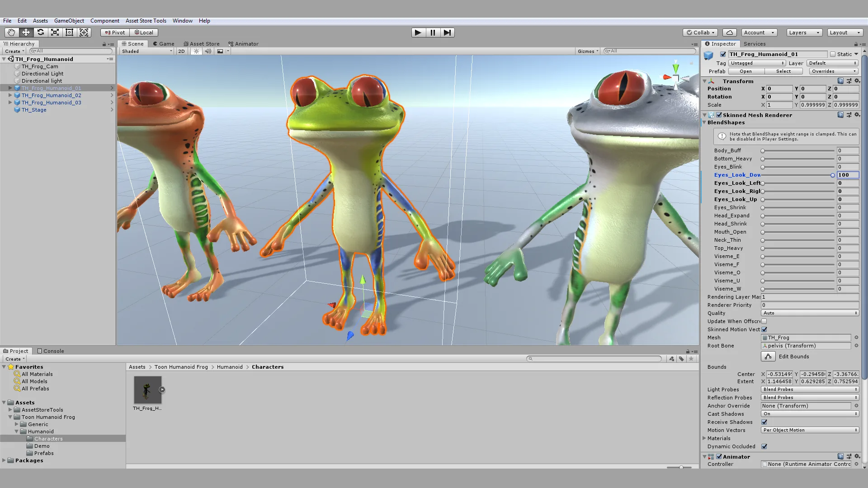Select the Hand tool
This screenshot has height=488, width=868.
[x=11, y=33]
